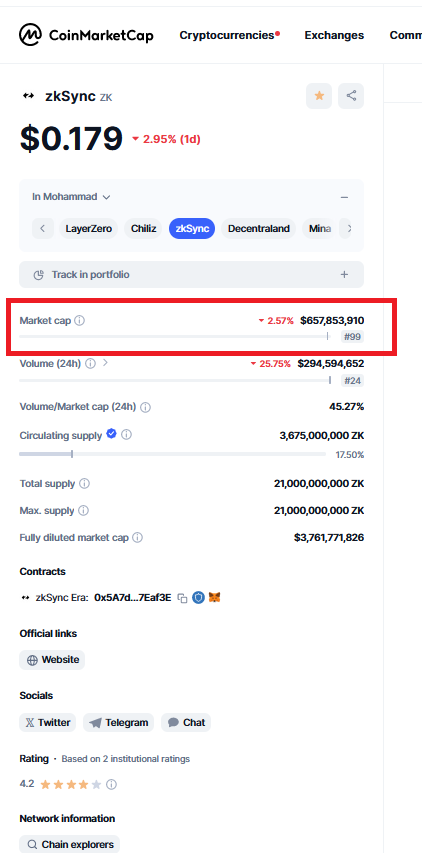Open the Cryptocurrencies menu

click(229, 35)
